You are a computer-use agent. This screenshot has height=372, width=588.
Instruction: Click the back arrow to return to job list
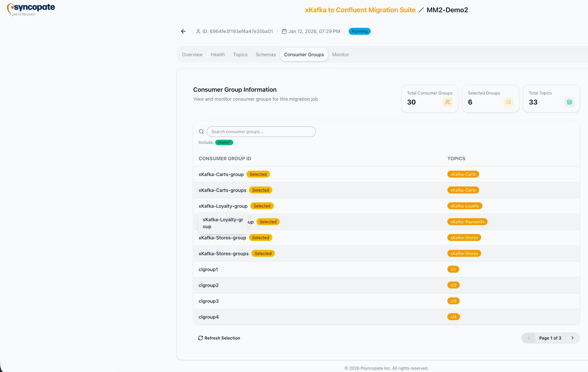tap(183, 31)
